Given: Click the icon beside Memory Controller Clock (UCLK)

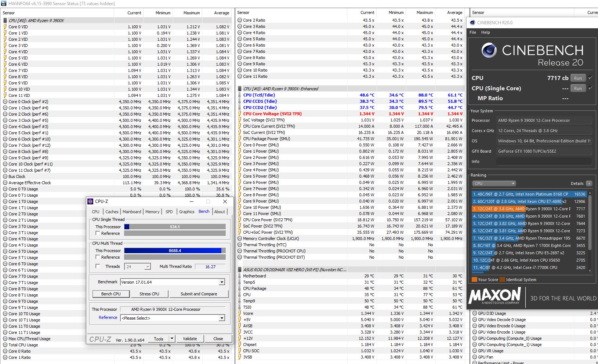Looking at the screenshot, I should (240, 239).
